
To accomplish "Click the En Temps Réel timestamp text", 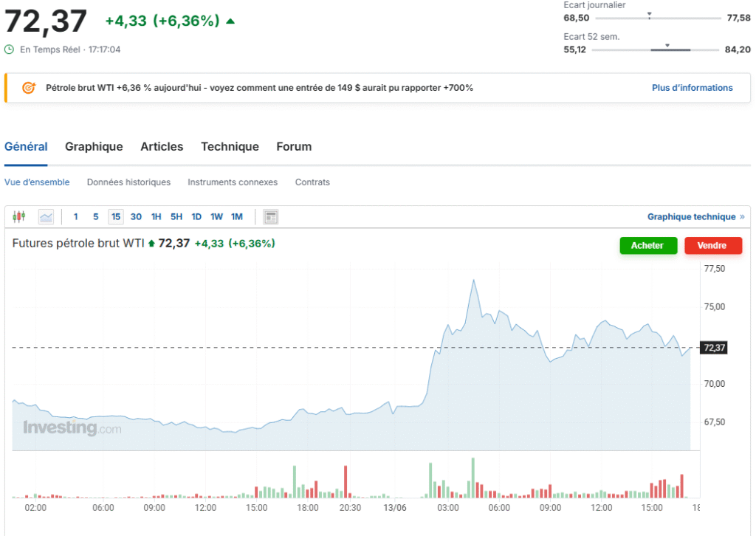I will tap(70, 49).
